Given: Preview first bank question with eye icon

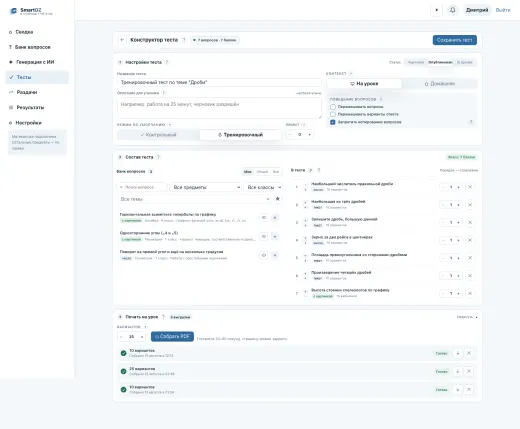Looking at the screenshot, I should click(264, 218).
